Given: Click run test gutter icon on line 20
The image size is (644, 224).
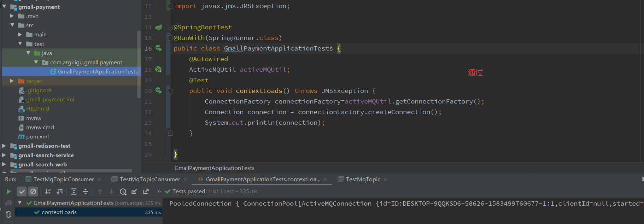Looking at the screenshot, I should 159,91.
